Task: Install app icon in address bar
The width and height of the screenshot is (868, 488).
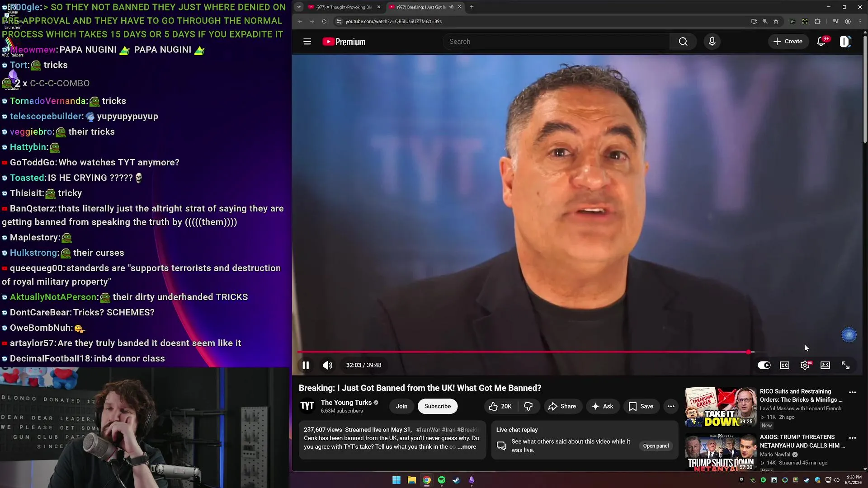Action: click(754, 21)
